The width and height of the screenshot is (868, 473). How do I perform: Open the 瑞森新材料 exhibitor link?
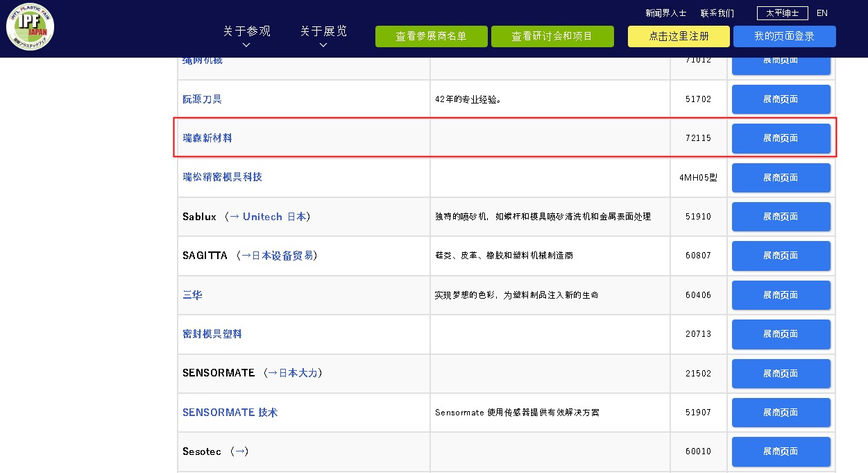coord(207,138)
